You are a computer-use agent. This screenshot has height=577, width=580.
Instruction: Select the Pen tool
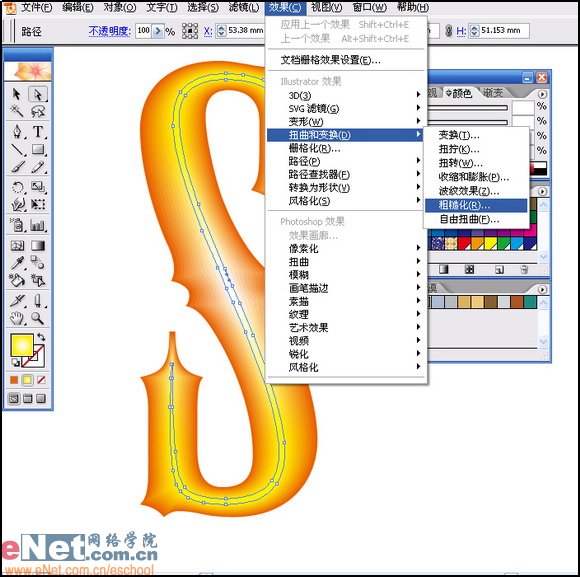click(17, 131)
